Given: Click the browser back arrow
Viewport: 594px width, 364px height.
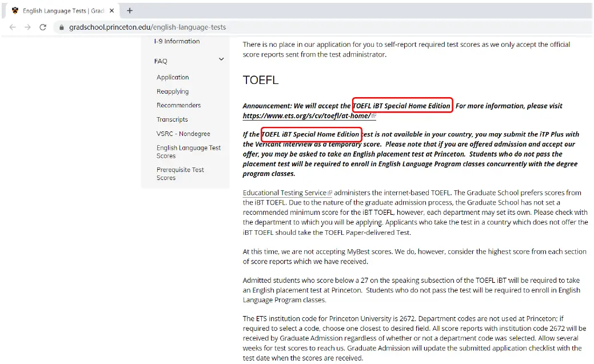Looking at the screenshot, I should coord(13,27).
